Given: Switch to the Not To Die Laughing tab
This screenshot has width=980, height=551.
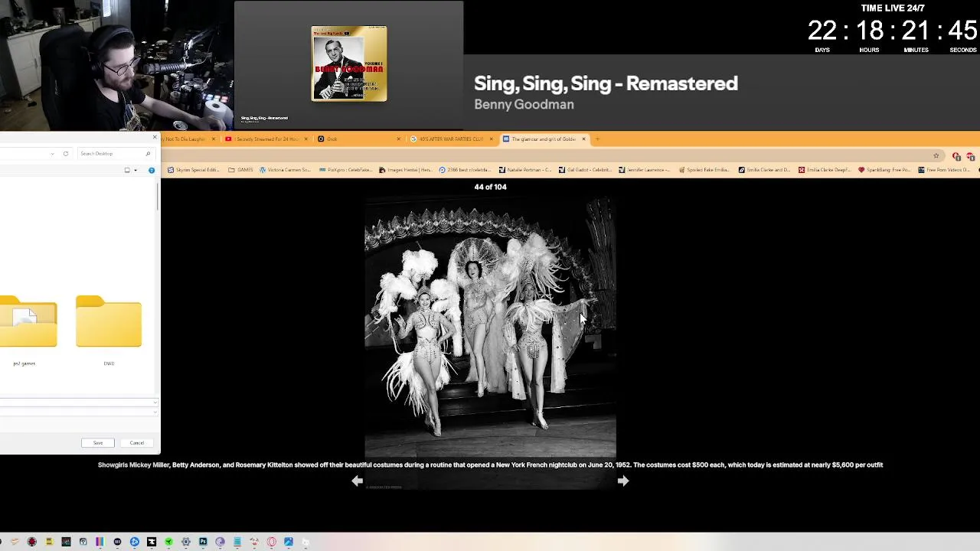Looking at the screenshot, I should tap(185, 139).
